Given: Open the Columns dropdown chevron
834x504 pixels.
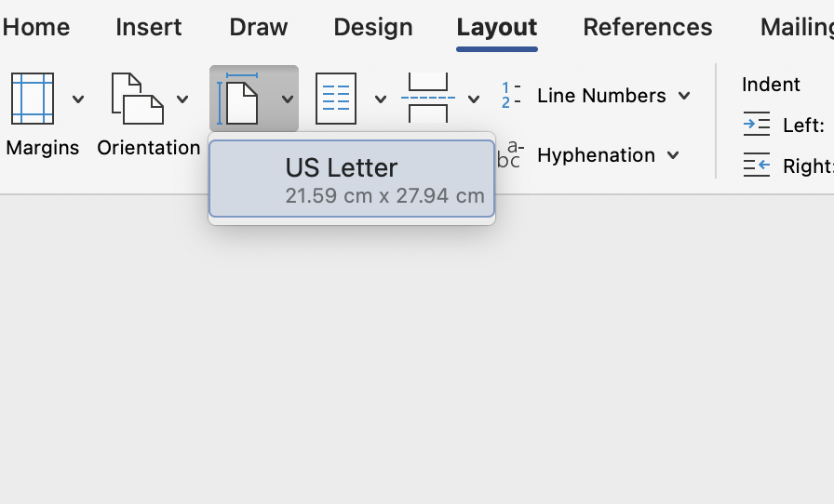Looking at the screenshot, I should [380, 99].
